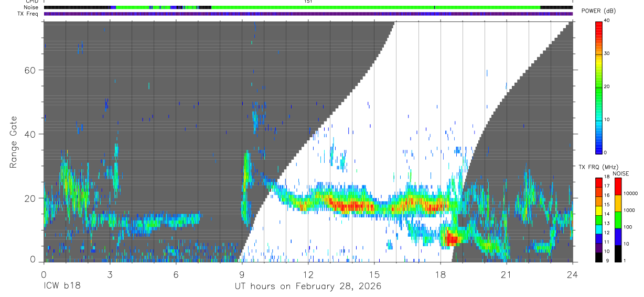644x297 pixels.
Task: Click the black segment of the NOISE color bar
Action: pyautogui.click(x=617, y=254)
